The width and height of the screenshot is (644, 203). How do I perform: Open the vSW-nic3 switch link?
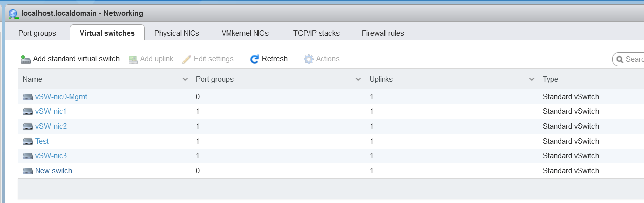click(51, 156)
